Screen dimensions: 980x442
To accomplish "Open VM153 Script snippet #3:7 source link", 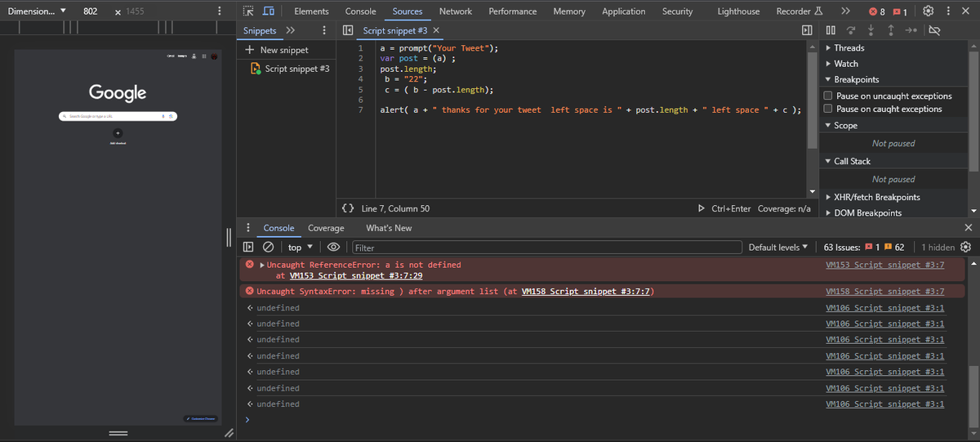I will (x=885, y=265).
